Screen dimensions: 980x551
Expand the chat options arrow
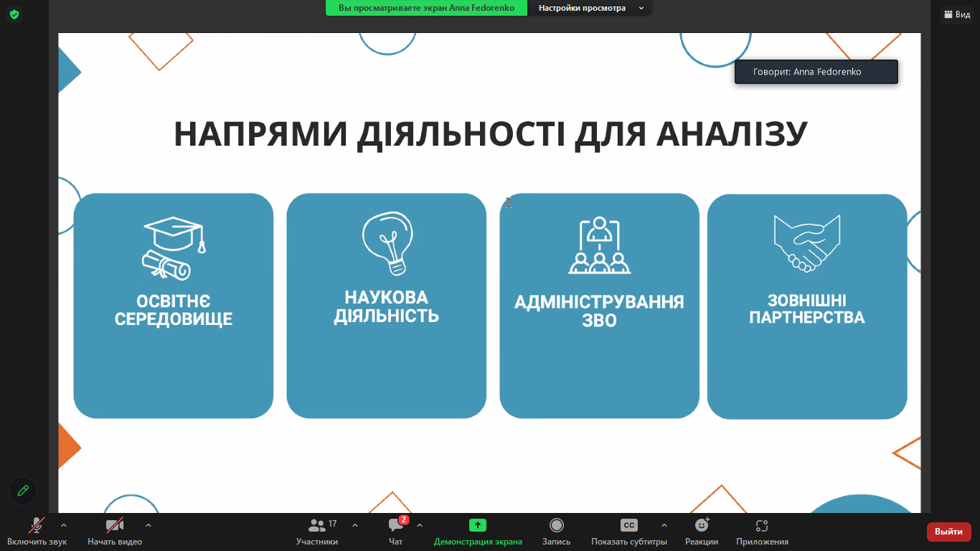click(x=420, y=525)
